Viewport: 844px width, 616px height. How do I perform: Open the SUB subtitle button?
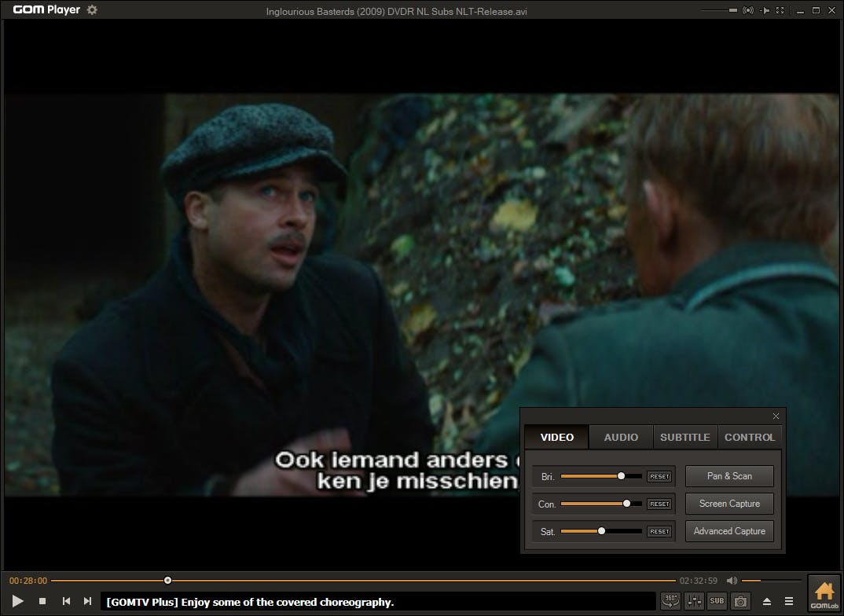(x=717, y=601)
